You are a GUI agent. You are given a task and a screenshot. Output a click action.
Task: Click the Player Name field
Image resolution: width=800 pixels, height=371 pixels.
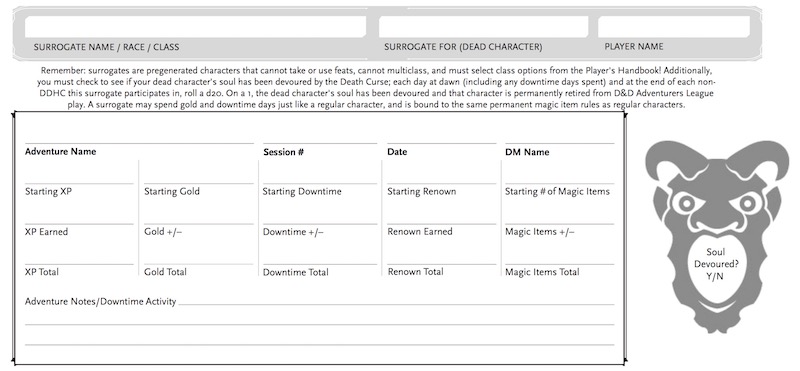click(674, 27)
